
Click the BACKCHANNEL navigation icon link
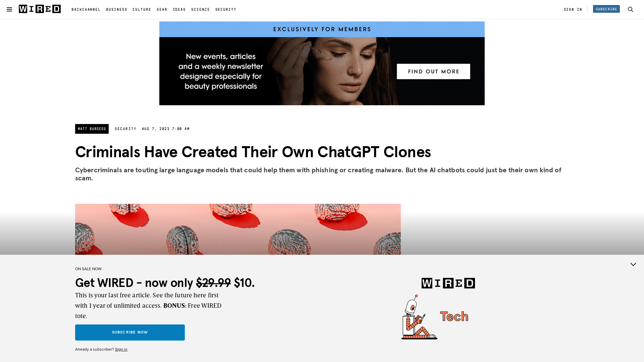86,9
